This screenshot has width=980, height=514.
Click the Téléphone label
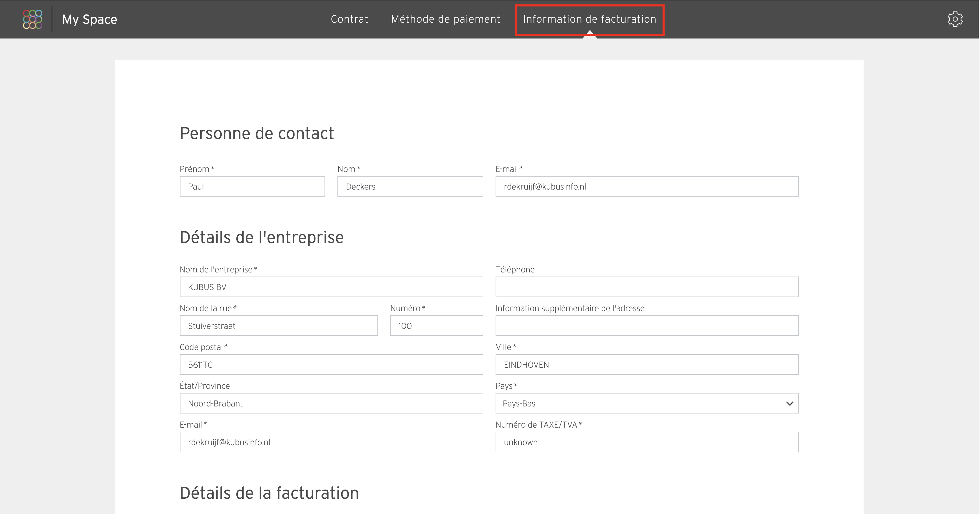pos(515,269)
